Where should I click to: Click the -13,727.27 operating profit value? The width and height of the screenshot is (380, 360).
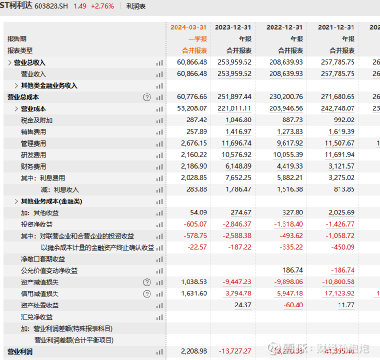pos(235,351)
